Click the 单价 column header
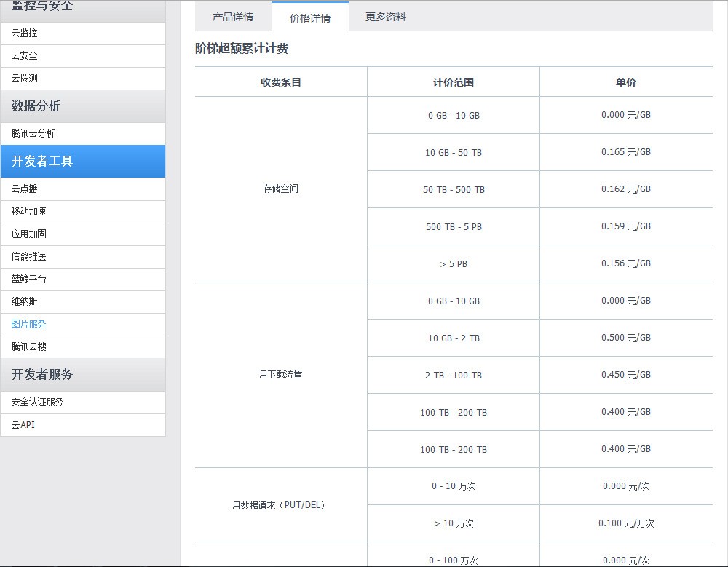Viewport: 728px width, 567px height. [626, 82]
